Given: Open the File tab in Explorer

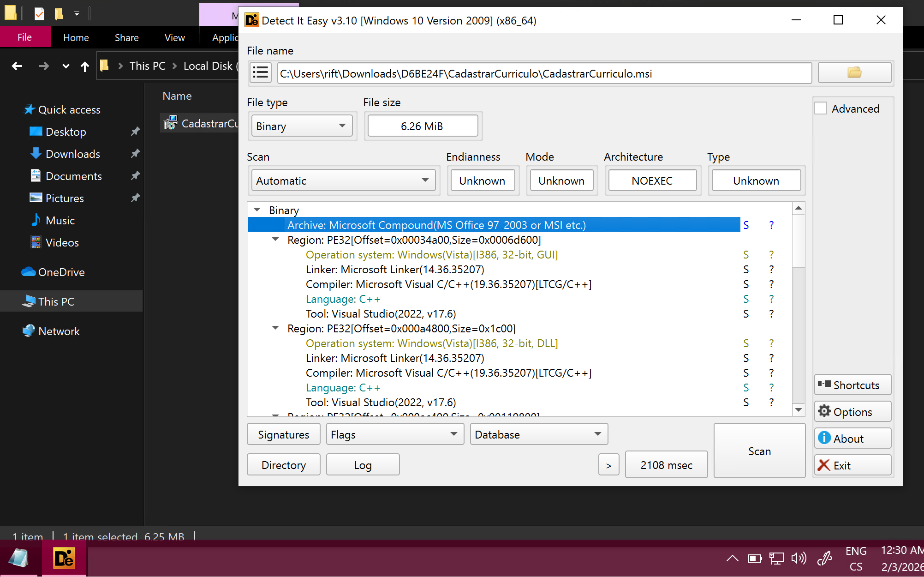Looking at the screenshot, I should 25,37.
